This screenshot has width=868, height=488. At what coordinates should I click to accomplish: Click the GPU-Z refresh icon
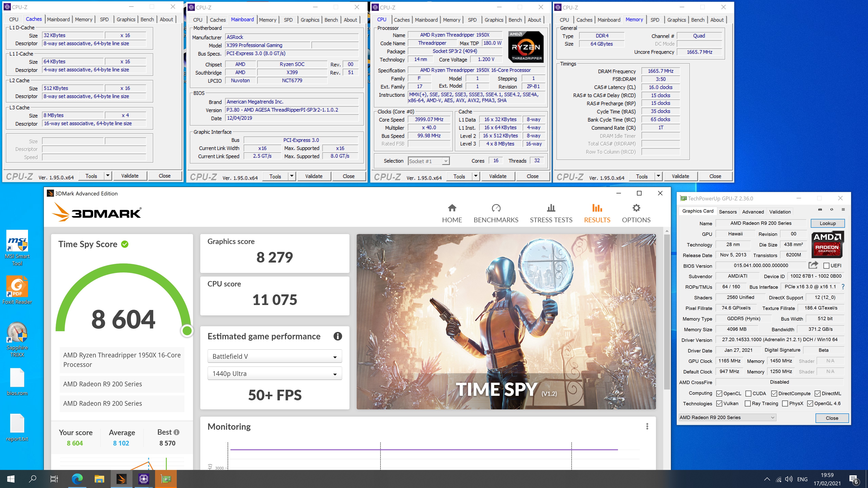pyautogui.click(x=832, y=209)
